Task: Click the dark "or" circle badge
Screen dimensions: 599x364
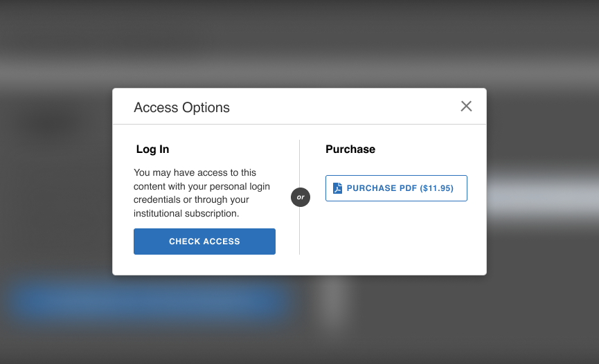Action: pos(301,197)
